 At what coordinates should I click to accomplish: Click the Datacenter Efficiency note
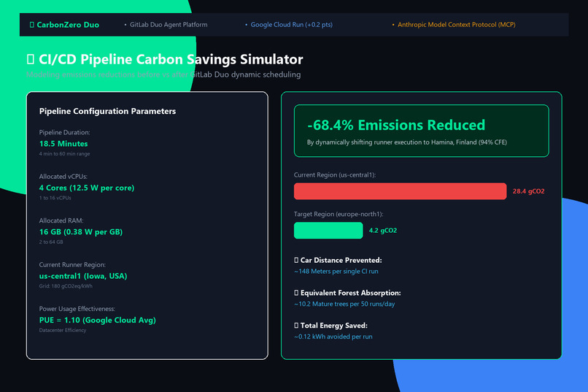pyautogui.click(x=63, y=330)
